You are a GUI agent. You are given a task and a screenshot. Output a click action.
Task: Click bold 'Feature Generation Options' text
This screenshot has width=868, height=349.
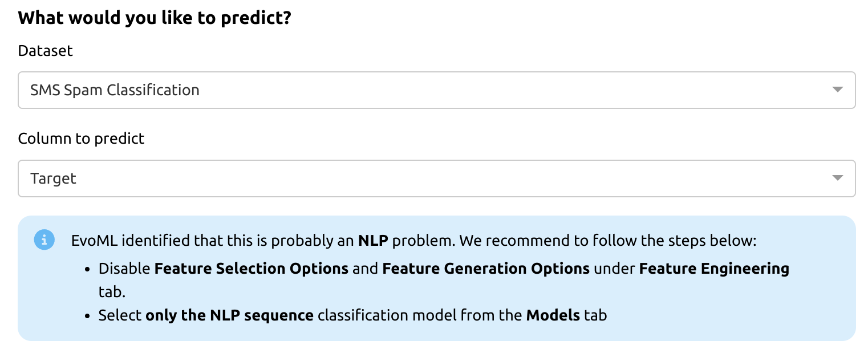[486, 268]
